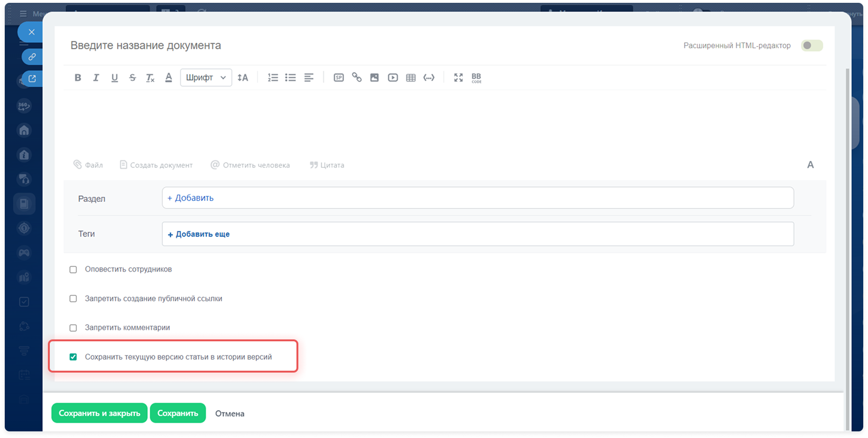This screenshot has height=438, width=868.
Task: Insert a link using chain icon
Action: (357, 77)
